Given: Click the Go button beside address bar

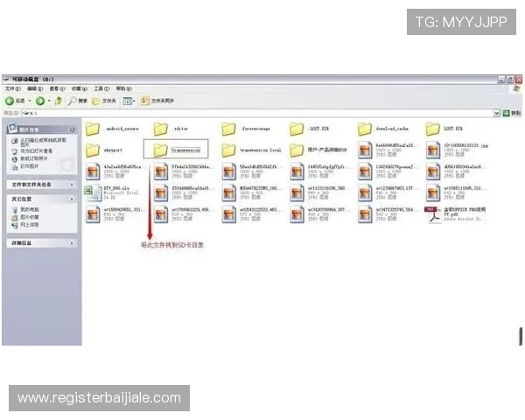Looking at the screenshot, I should (x=509, y=113).
